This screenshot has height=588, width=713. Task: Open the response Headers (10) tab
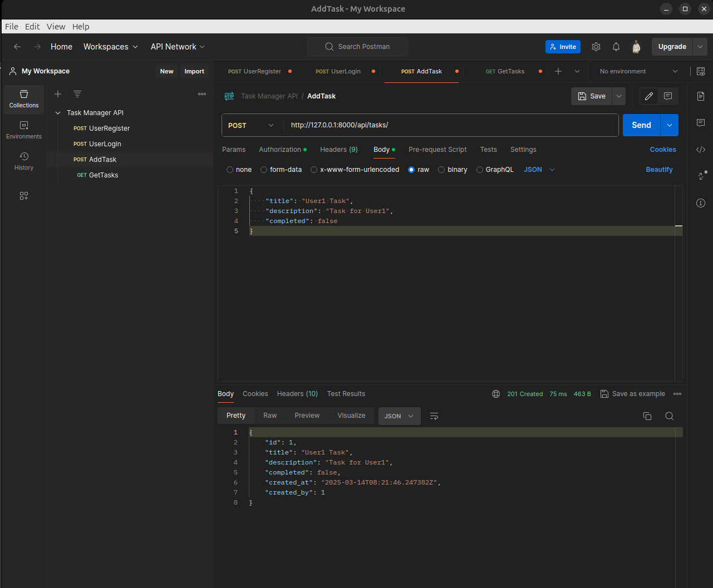click(x=297, y=394)
